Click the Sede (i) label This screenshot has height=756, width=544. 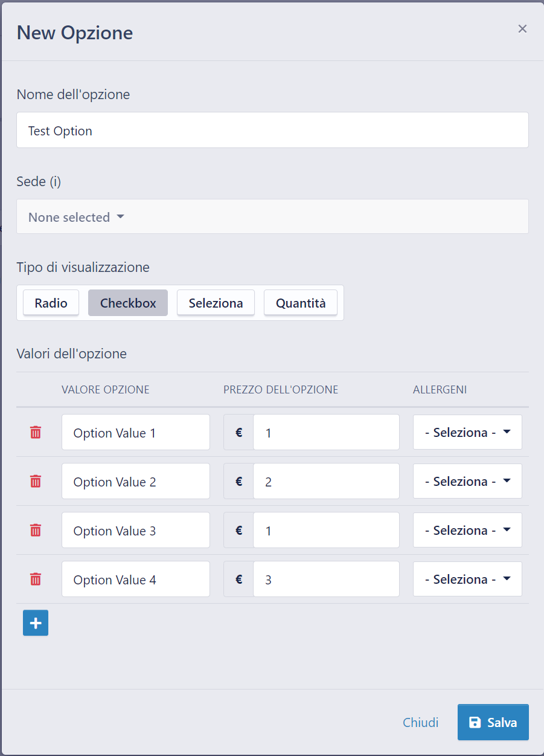coord(39,181)
